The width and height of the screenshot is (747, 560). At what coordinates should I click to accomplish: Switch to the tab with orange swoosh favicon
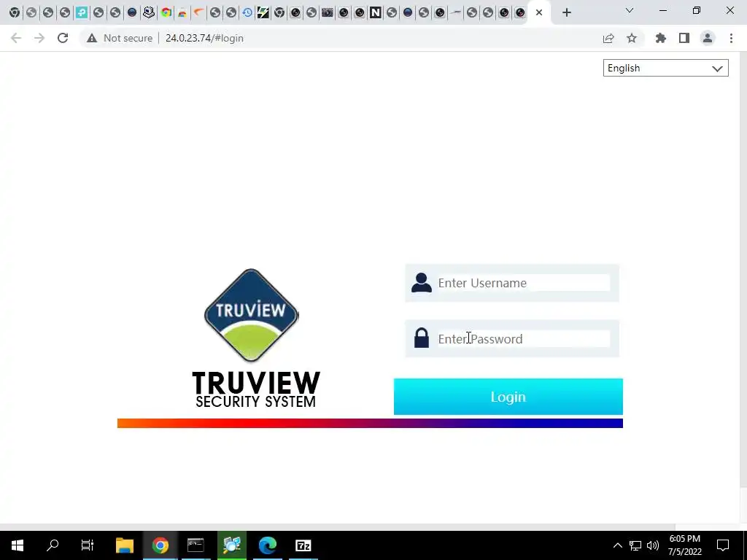pos(198,12)
